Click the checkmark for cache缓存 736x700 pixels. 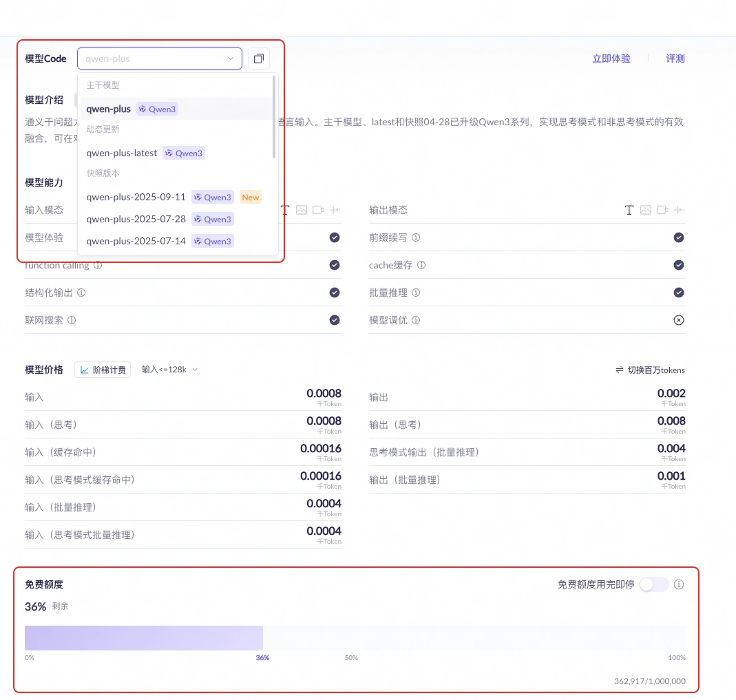(x=679, y=265)
